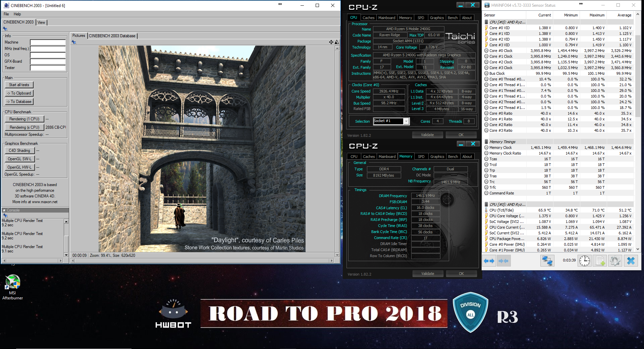The height and width of the screenshot is (349, 644).
Task: Click the picture horizontal scrollbar right arrow
Action: pos(332,260)
